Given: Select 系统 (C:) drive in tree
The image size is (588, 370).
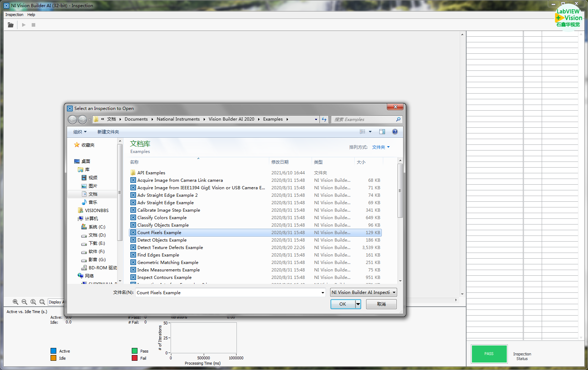Looking at the screenshot, I should 97,227.
